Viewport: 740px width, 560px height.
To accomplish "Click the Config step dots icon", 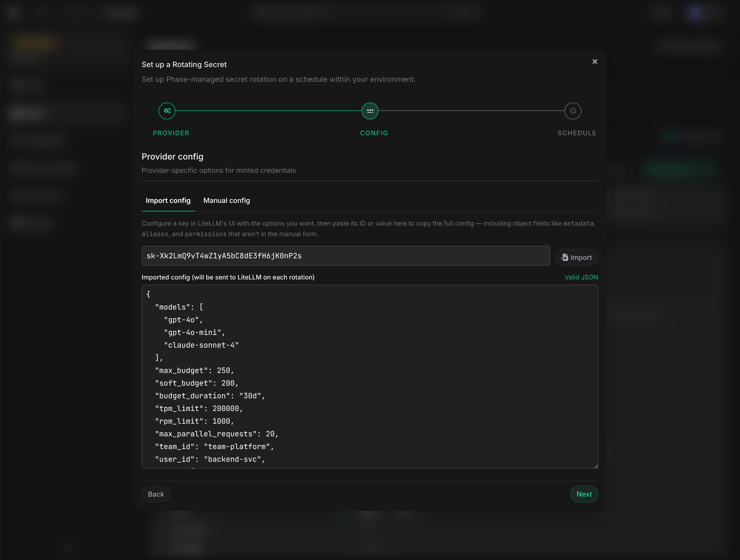I will (x=370, y=111).
